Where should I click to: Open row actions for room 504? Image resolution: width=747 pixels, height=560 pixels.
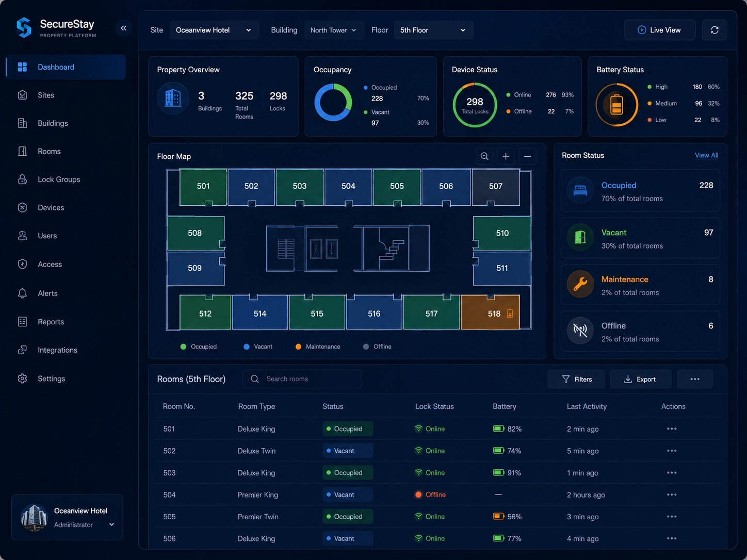tap(672, 495)
